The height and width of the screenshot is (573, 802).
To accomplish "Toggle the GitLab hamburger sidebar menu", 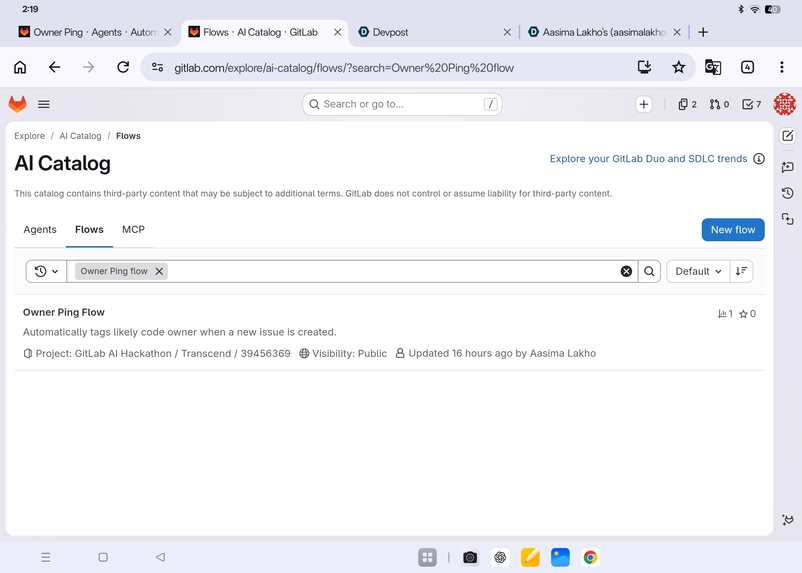I will coord(44,104).
